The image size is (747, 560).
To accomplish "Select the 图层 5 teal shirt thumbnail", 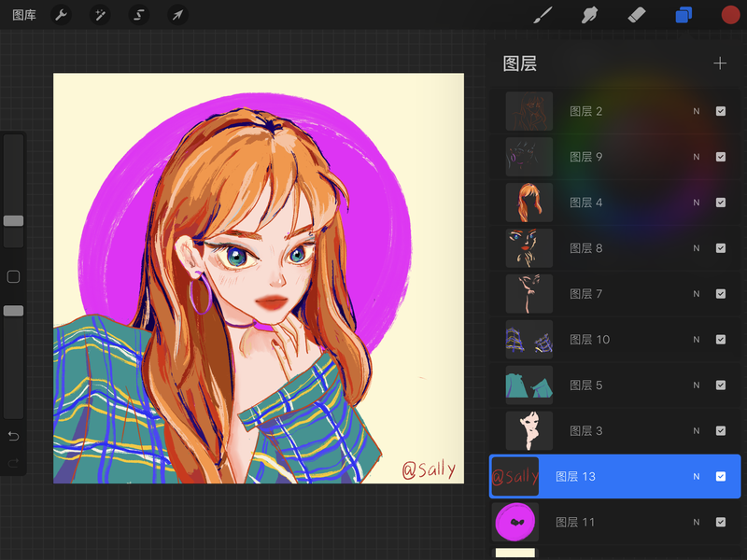I will [529, 385].
